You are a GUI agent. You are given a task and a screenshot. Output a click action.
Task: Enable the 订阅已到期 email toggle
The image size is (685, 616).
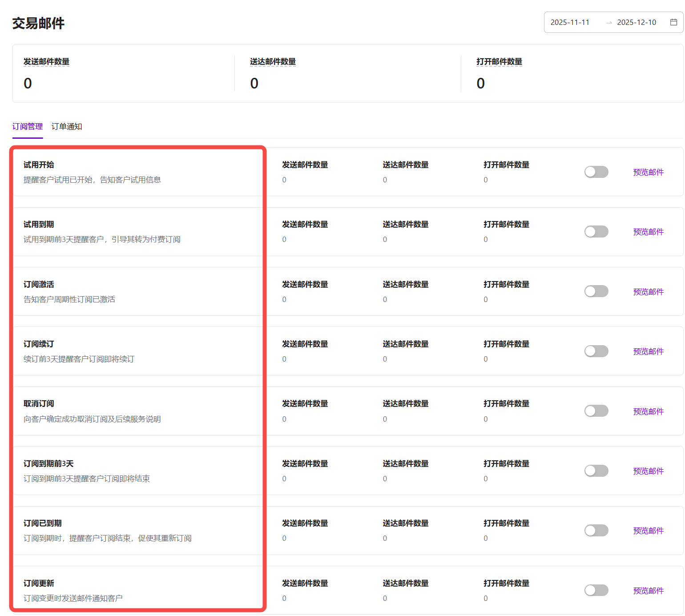point(596,531)
